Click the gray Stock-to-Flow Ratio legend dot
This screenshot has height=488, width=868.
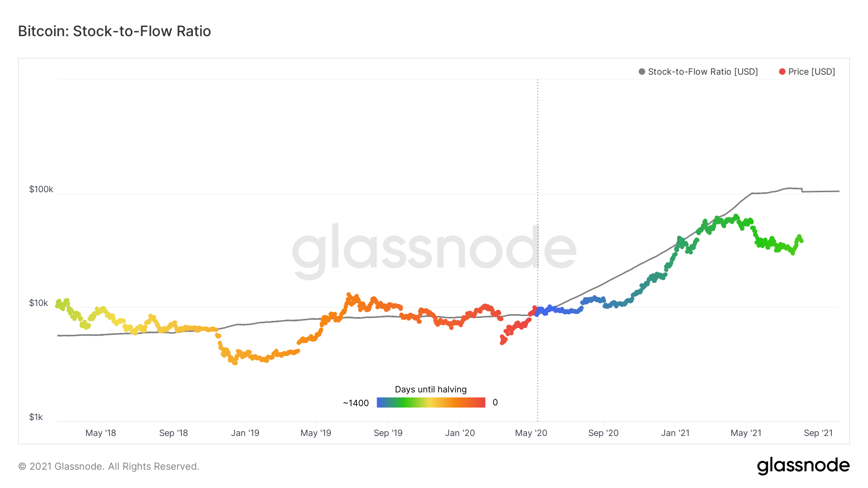642,72
